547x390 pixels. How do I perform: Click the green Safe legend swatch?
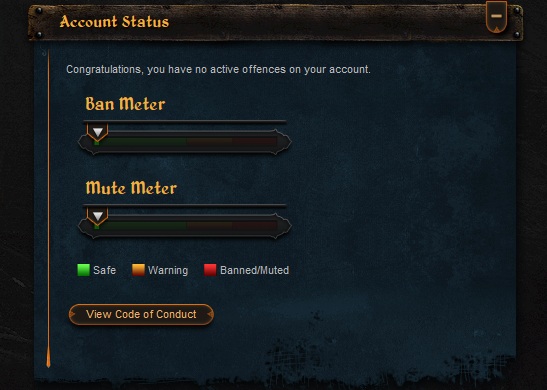coord(83,270)
